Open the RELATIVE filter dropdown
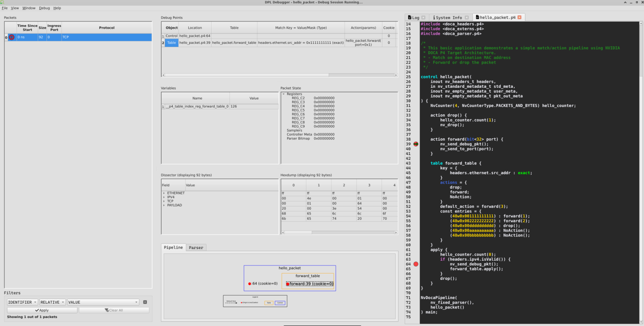The image size is (644, 326). pos(52,302)
